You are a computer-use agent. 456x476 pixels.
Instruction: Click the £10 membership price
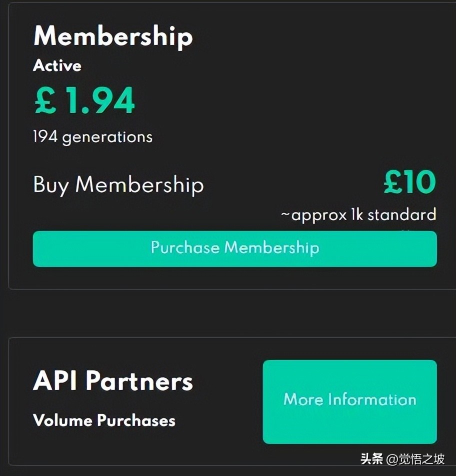pyautogui.click(x=409, y=182)
